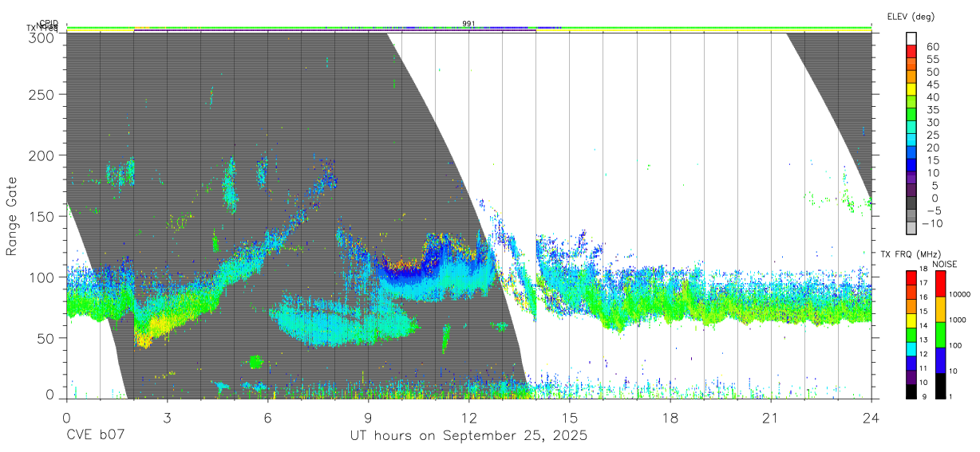This screenshot has width=980, height=452.
Task: Click the vertical "Range Gate" axis title
Action: pyautogui.click(x=12, y=216)
